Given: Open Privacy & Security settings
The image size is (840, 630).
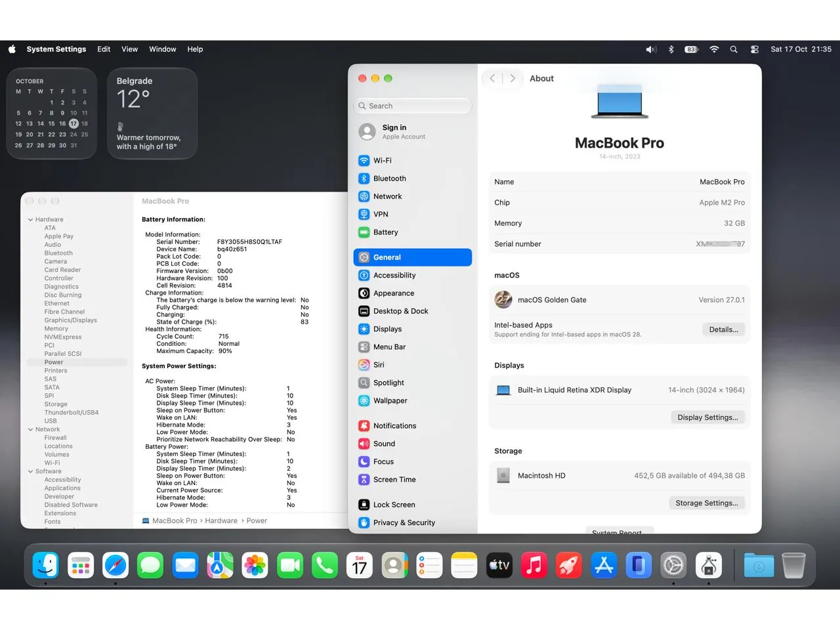Looking at the screenshot, I should (x=412, y=522).
